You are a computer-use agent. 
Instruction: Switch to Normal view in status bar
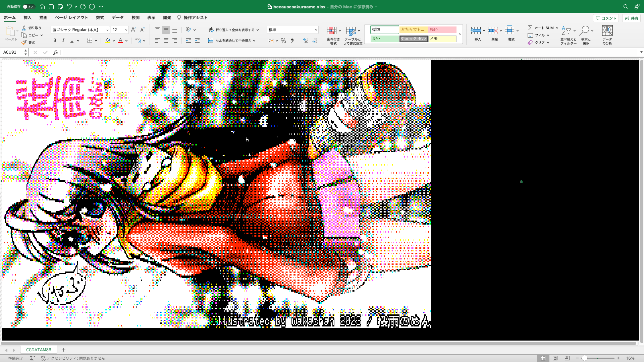click(543, 358)
